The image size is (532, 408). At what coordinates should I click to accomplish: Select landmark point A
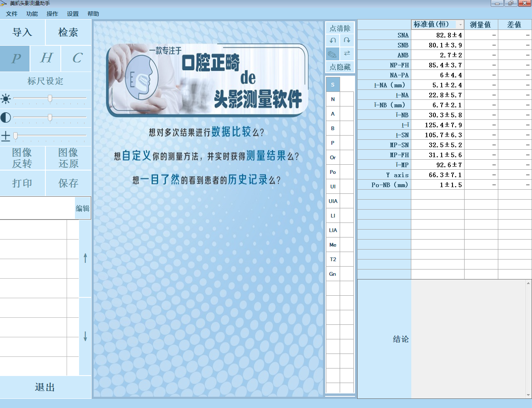pyautogui.click(x=333, y=114)
